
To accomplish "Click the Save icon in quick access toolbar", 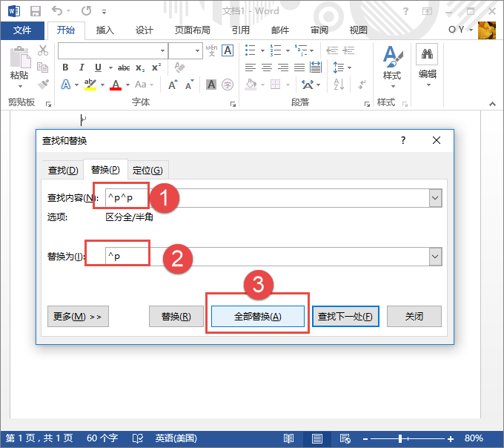I will 35,11.
